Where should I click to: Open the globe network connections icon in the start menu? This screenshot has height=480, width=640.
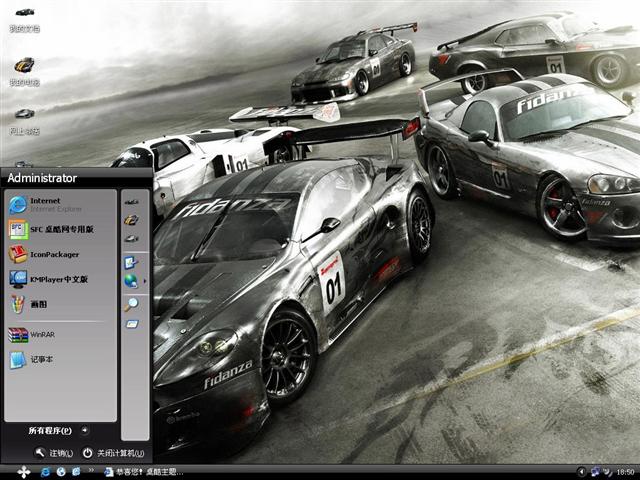pyautogui.click(x=131, y=281)
